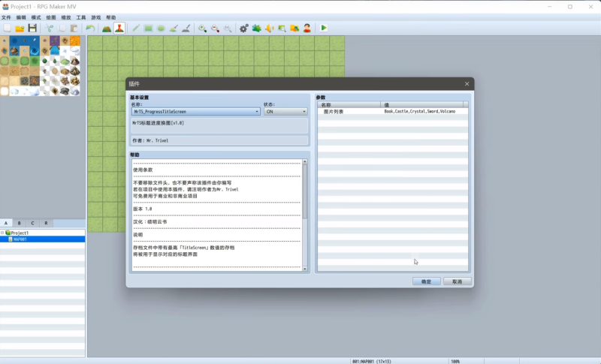601x364 pixels.
Task: Open the 工具 menu
Action: [81, 17]
